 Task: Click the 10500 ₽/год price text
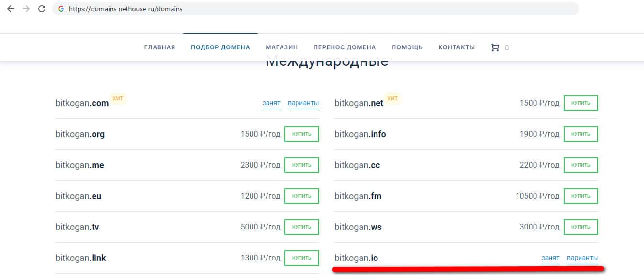(537, 196)
